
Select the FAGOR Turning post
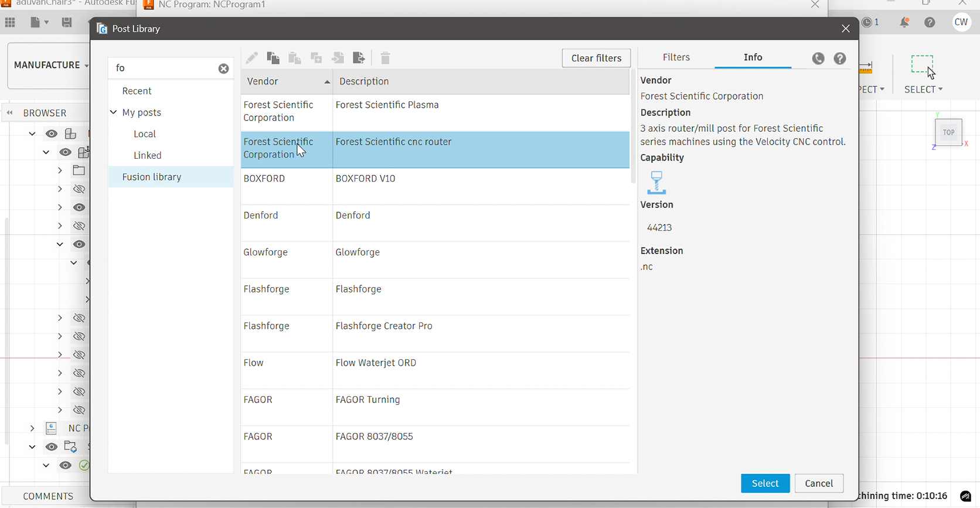(435, 407)
